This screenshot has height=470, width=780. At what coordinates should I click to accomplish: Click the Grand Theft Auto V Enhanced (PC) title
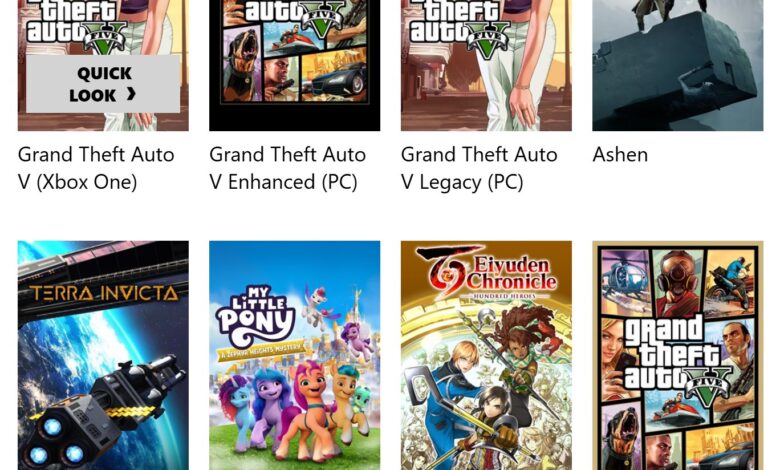[x=288, y=168]
